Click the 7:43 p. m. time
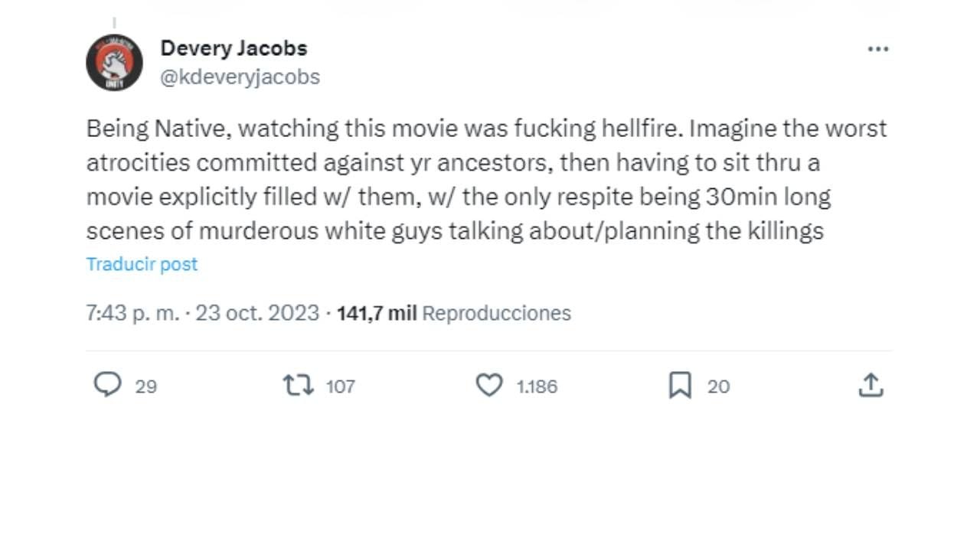 pos(132,313)
